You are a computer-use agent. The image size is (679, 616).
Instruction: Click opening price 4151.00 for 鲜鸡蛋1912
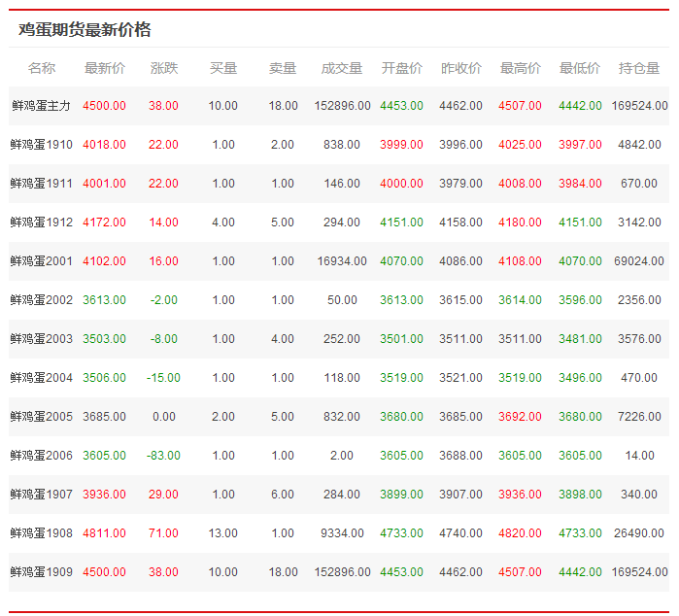point(401,222)
